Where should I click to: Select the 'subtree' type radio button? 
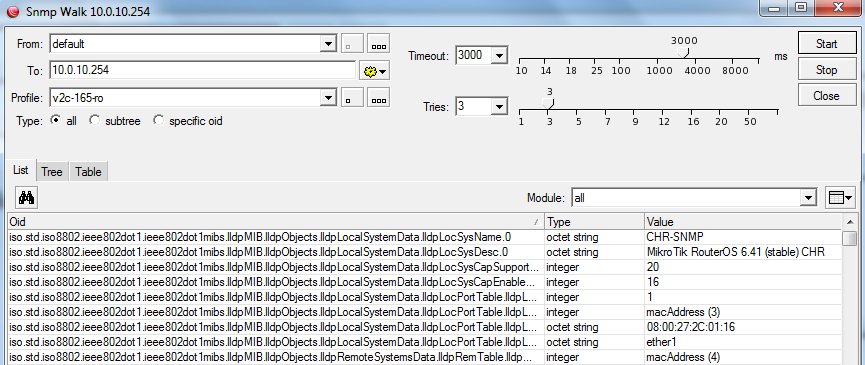coord(94,120)
